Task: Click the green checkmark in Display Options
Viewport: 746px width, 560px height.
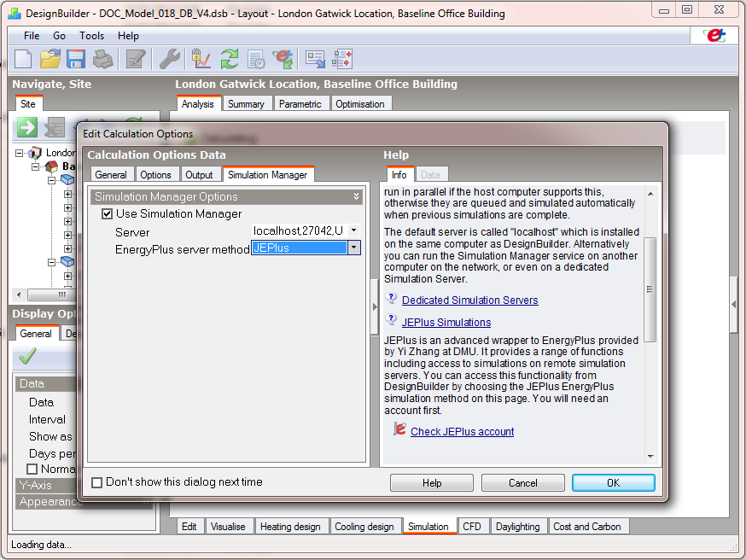Action: 27,356
